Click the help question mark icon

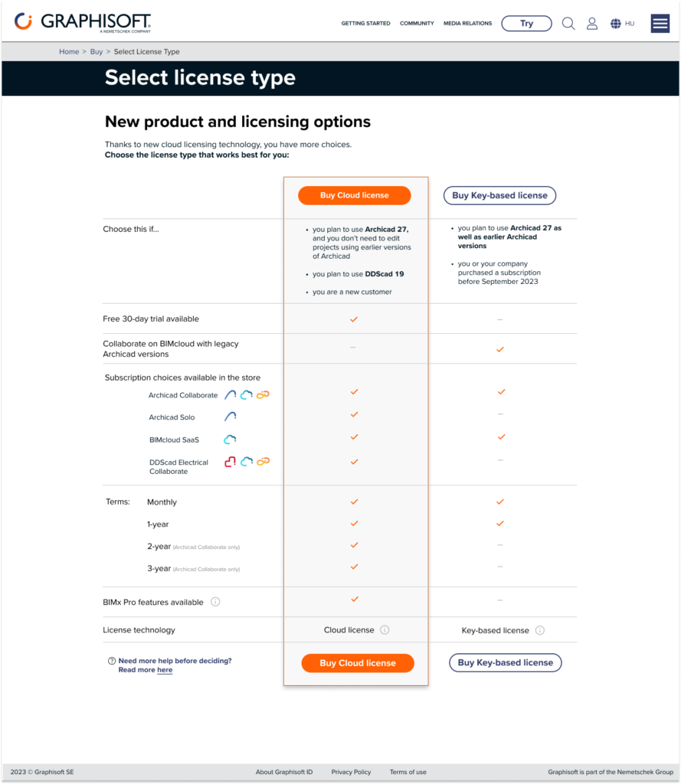(x=112, y=661)
